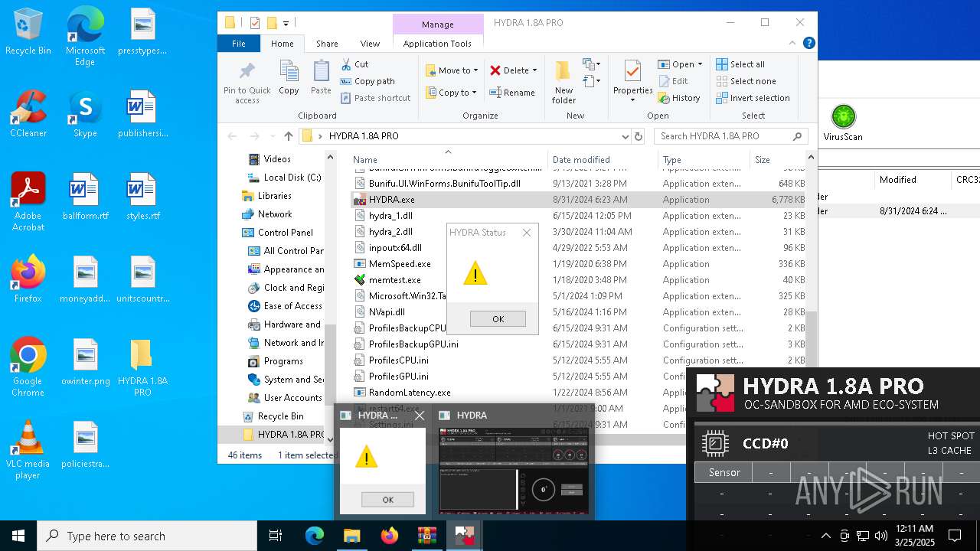
Task: Sort by Name column header
Action: click(x=448, y=160)
